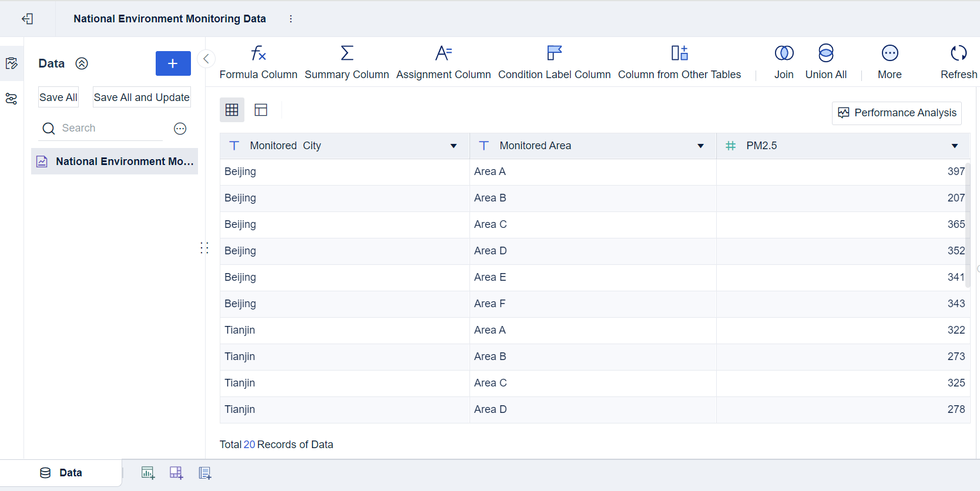Click the Formula Column icon
The height and width of the screenshot is (491, 980).
click(x=259, y=53)
